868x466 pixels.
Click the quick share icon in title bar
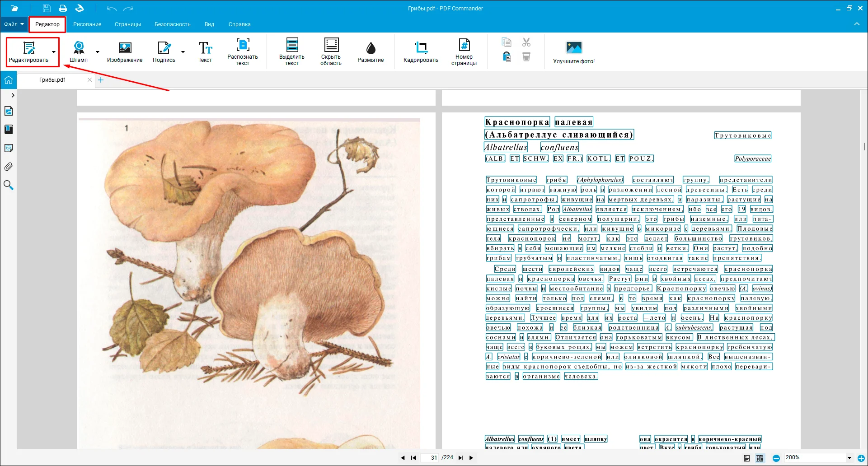coord(80,8)
